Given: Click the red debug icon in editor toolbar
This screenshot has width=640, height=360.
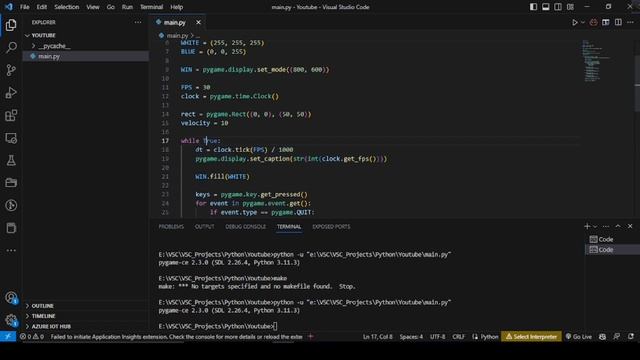Looking at the screenshot, I should click(x=593, y=22).
